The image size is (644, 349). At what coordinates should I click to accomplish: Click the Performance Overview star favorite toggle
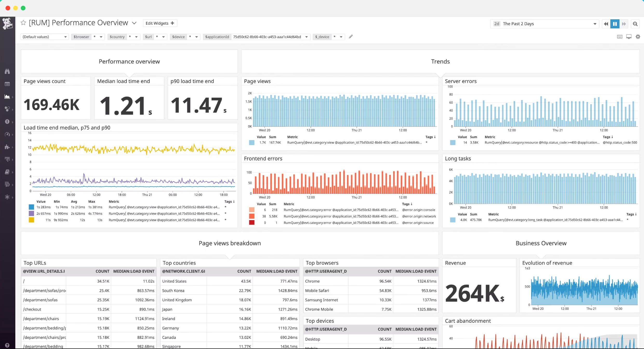[x=24, y=23]
